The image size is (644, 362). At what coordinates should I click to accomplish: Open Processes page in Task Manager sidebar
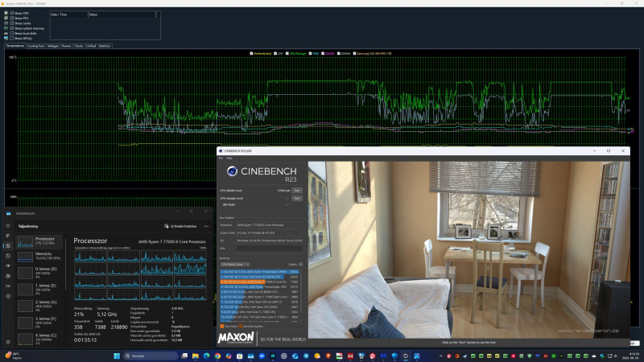8,236
